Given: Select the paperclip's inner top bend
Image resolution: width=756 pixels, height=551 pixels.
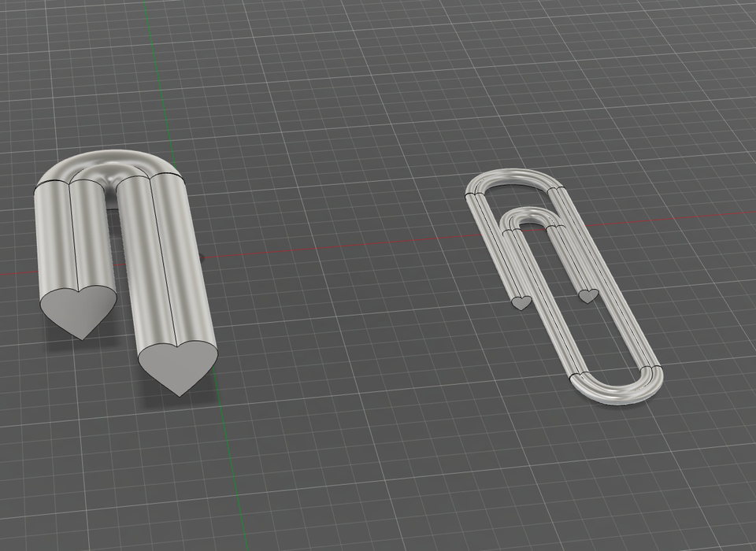Looking at the screenshot, I should pos(532,216).
